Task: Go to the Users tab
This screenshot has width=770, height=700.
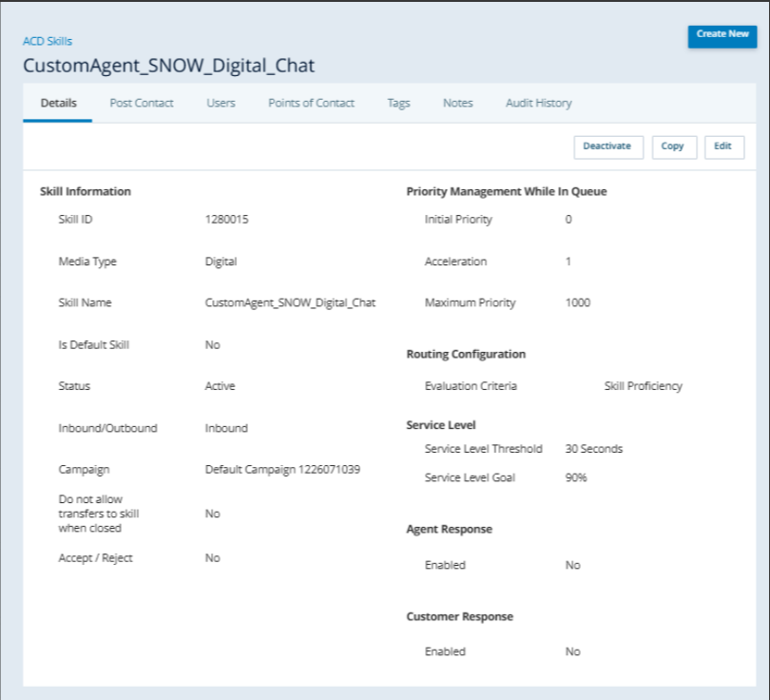Action: (221, 103)
